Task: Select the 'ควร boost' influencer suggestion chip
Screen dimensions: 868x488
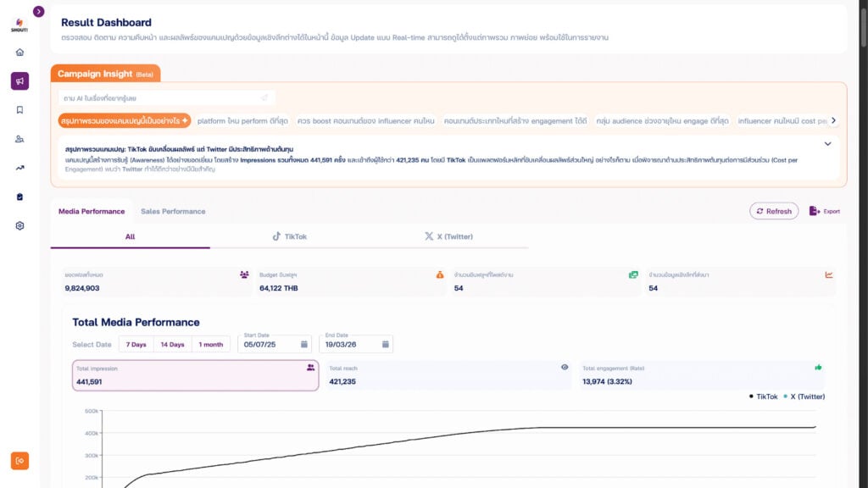Action: (x=366, y=120)
